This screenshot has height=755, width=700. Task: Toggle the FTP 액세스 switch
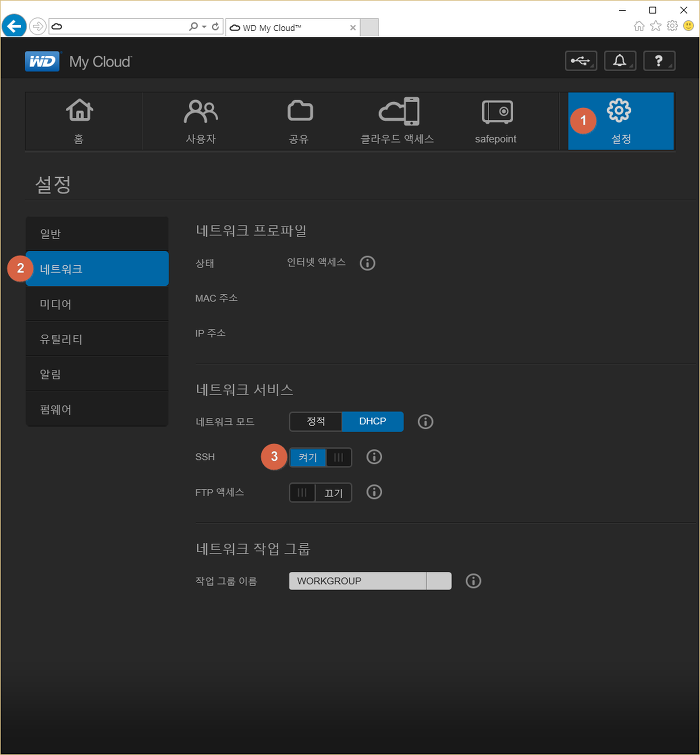tap(320, 493)
